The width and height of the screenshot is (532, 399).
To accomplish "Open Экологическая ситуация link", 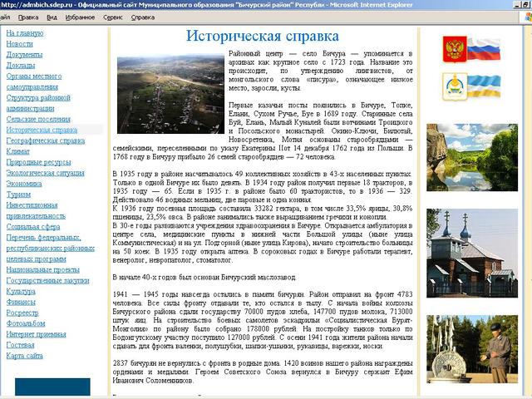I will click(45, 173).
